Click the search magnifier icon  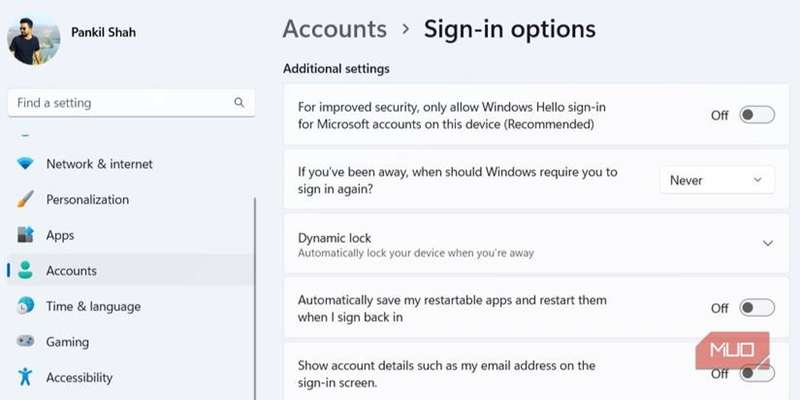pyautogui.click(x=239, y=103)
